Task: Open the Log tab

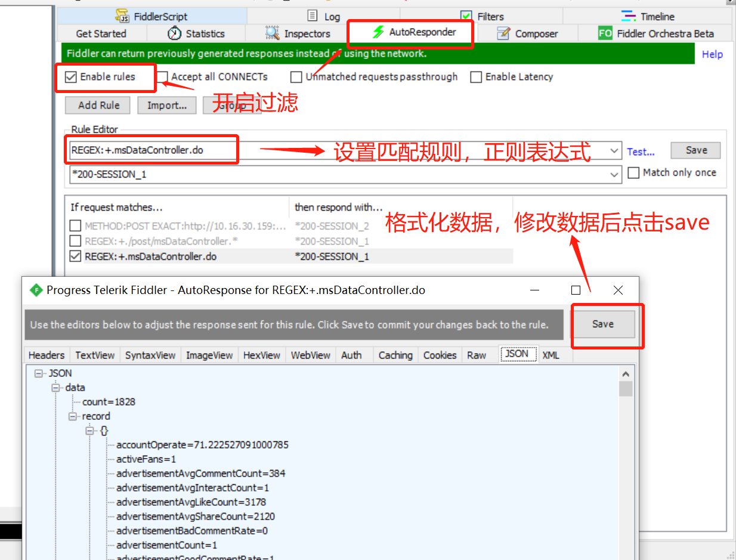Action: [x=323, y=16]
